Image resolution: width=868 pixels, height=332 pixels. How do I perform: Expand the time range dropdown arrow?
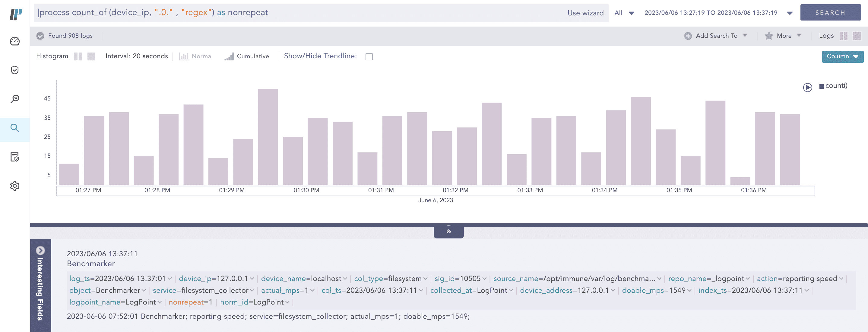pos(790,13)
